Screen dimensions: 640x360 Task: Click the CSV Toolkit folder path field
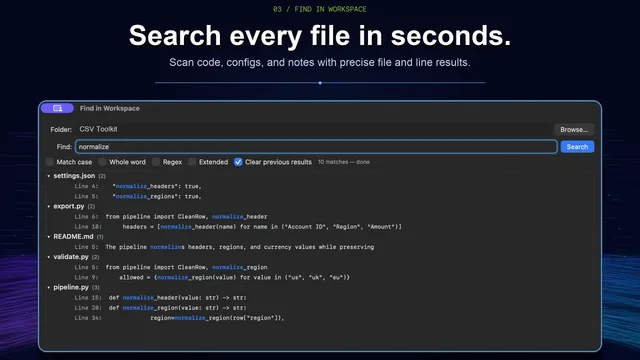[x=314, y=129]
